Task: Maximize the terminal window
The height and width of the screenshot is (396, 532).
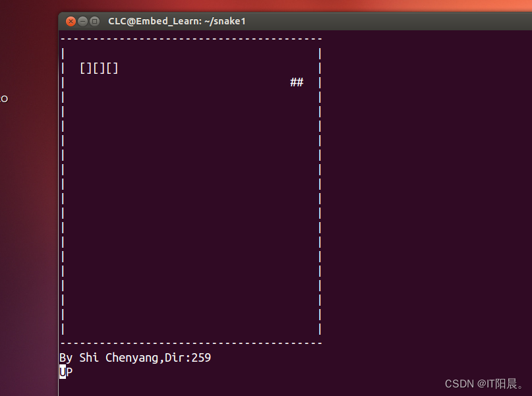Action: click(x=95, y=21)
